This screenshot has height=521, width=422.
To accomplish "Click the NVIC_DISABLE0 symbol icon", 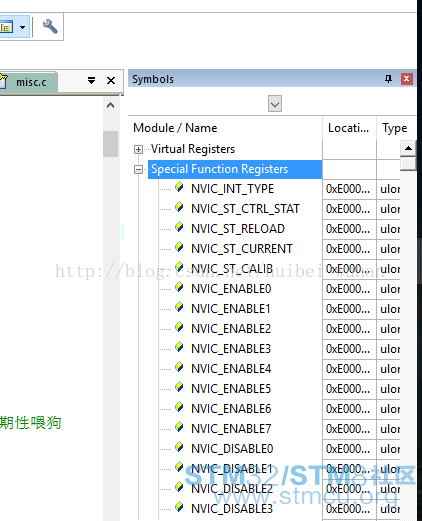I will [179, 447].
